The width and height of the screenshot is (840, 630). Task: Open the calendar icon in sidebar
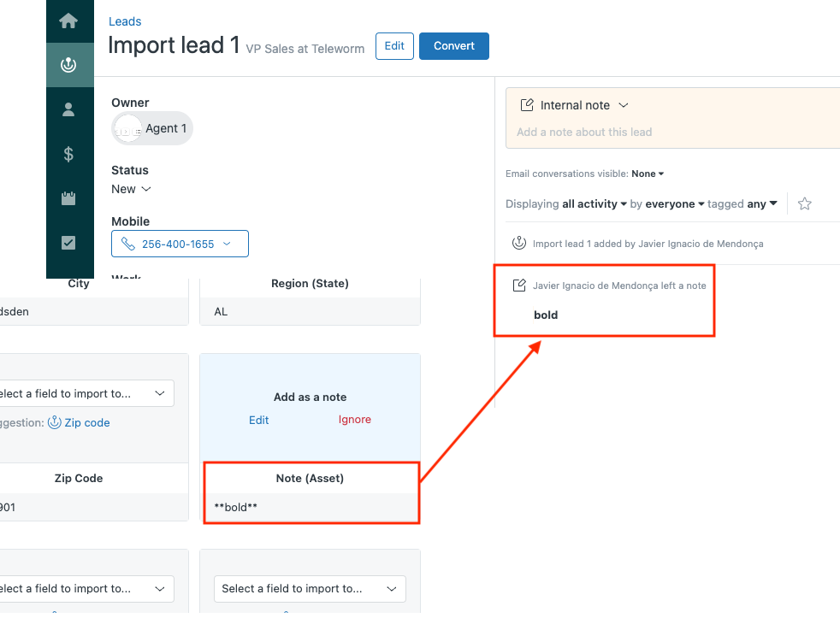tap(69, 198)
